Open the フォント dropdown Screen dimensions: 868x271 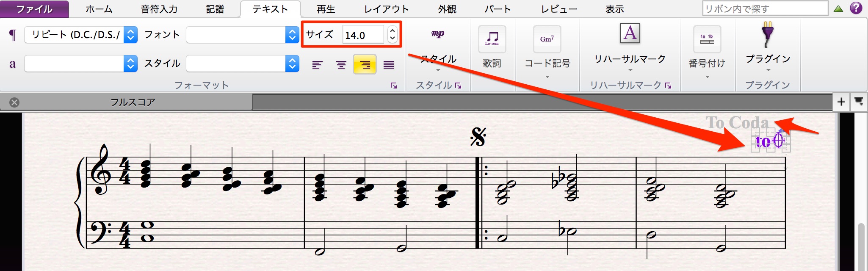point(243,35)
